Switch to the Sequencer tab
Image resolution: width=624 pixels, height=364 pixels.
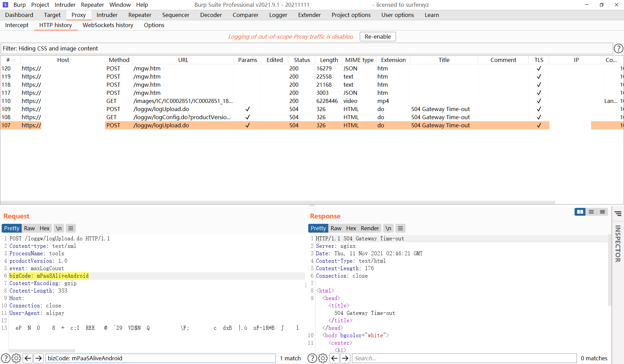coord(176,15)
